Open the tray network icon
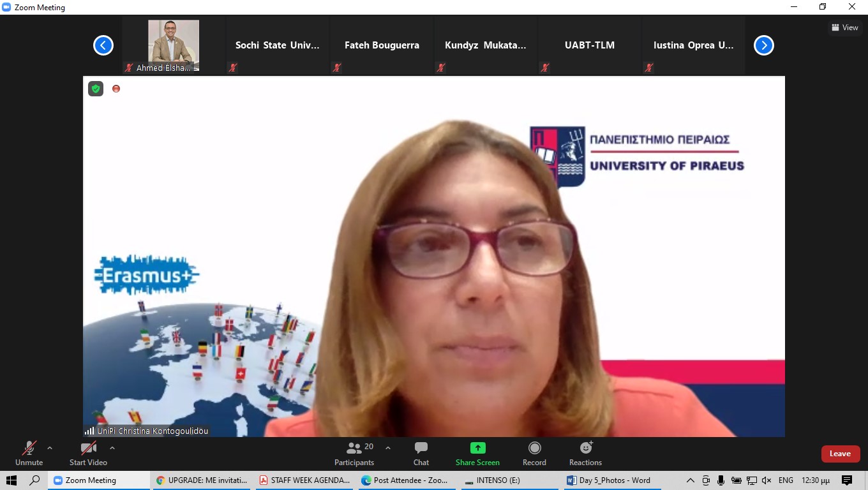The width and height of the screenshot is (868, 490). 752,480
